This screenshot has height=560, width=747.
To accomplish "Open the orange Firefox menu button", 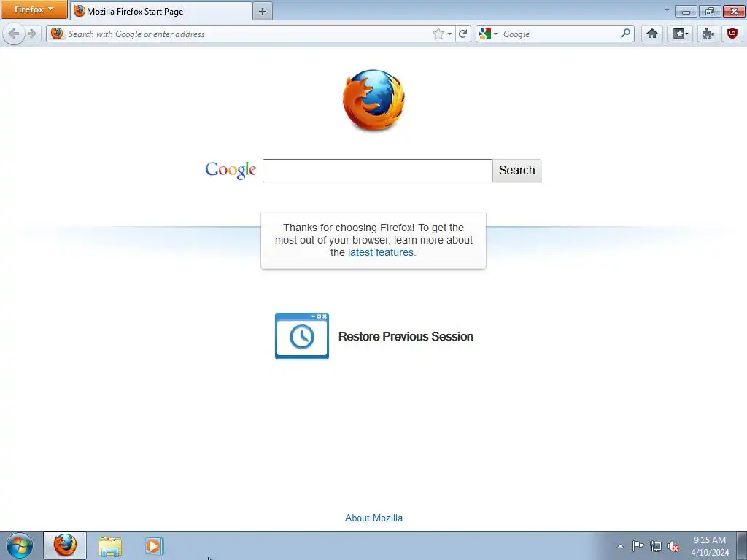I will (34, 9).
